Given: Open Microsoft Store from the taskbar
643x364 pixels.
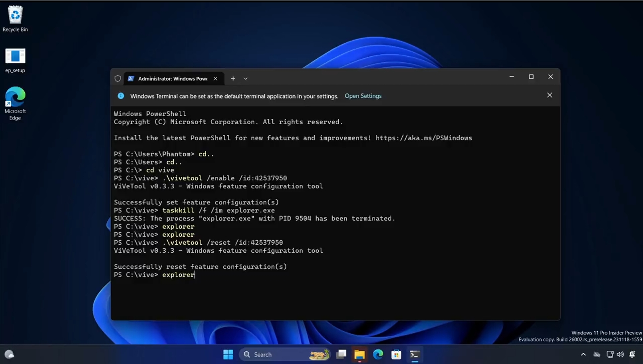Looking at the screenshot, I should [x=396, y=354].
